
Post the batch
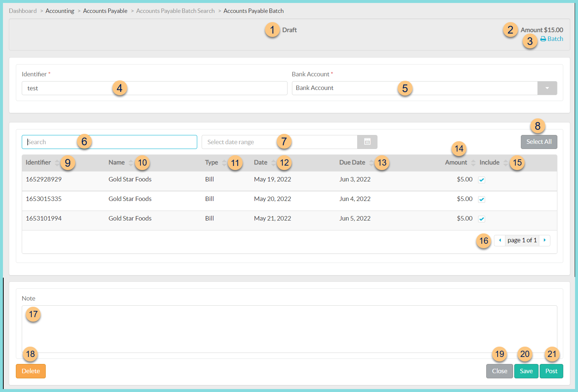click(x=551, y=371)
